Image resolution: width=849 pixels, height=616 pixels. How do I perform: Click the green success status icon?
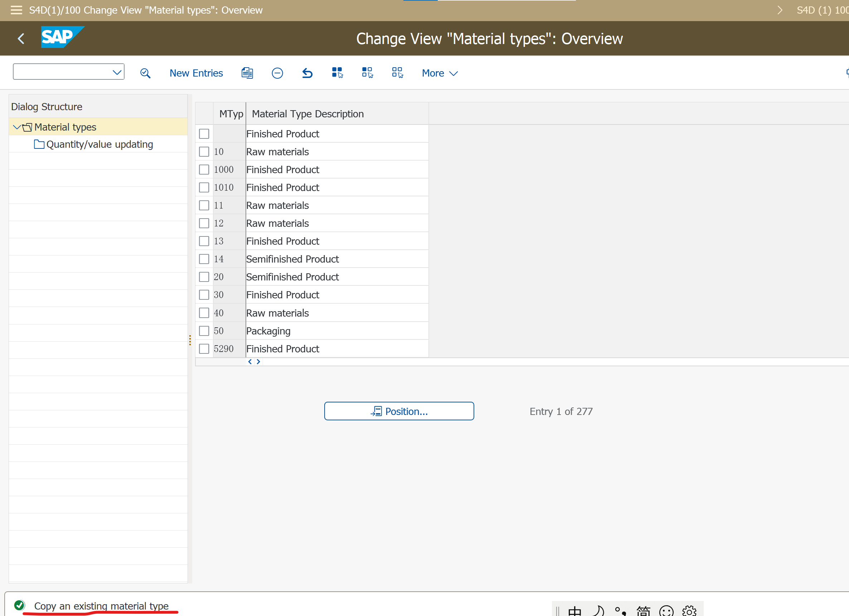point(19,605)
